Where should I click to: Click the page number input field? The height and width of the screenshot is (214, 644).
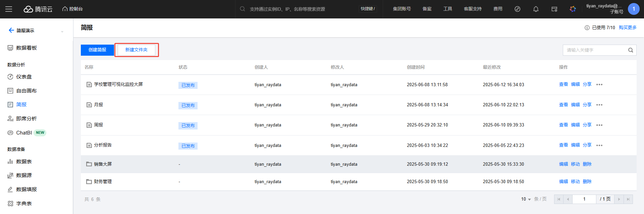[x=584, y=199]
